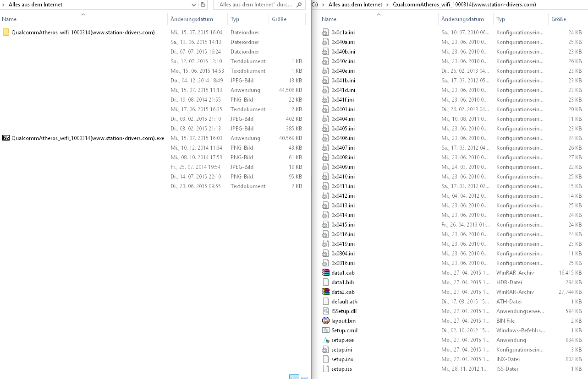Click the icon of 0x0c1a.ini

(326, 32)
